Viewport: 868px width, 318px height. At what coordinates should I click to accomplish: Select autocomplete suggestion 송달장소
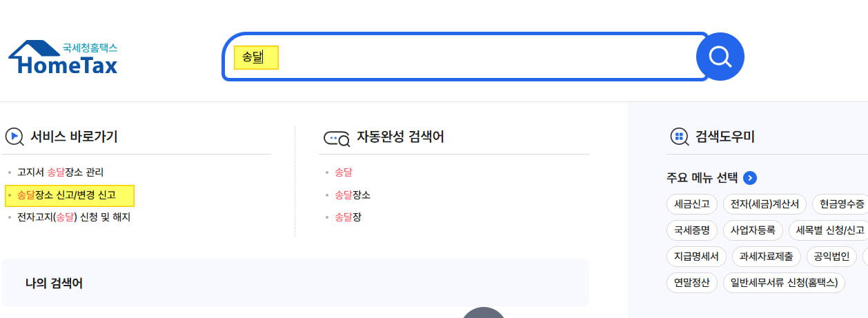353,195
